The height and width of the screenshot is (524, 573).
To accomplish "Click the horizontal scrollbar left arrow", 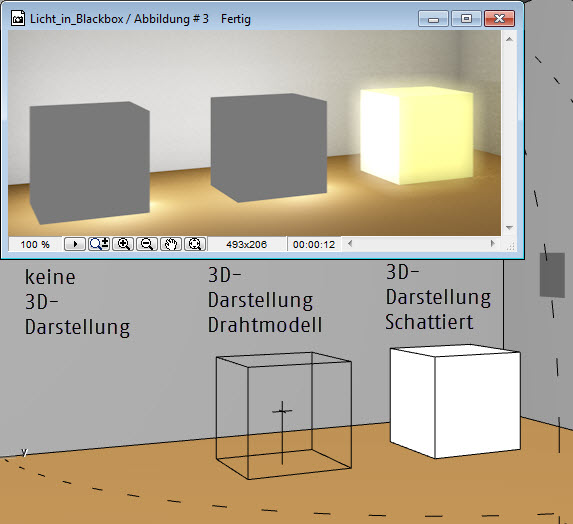I will pyautogui.click(x=350, y=243).
